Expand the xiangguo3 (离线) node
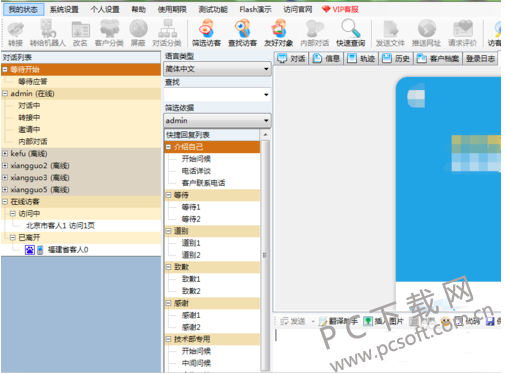 (x=5, y=178)
